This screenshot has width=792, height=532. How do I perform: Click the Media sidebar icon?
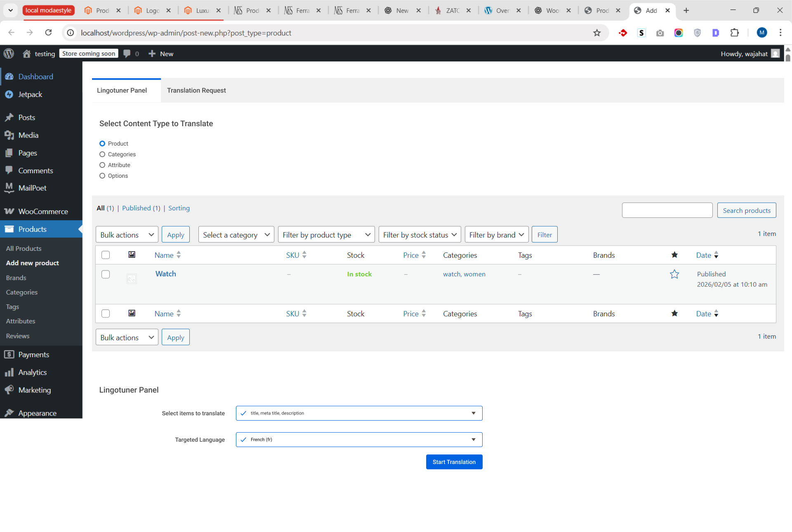9,135
